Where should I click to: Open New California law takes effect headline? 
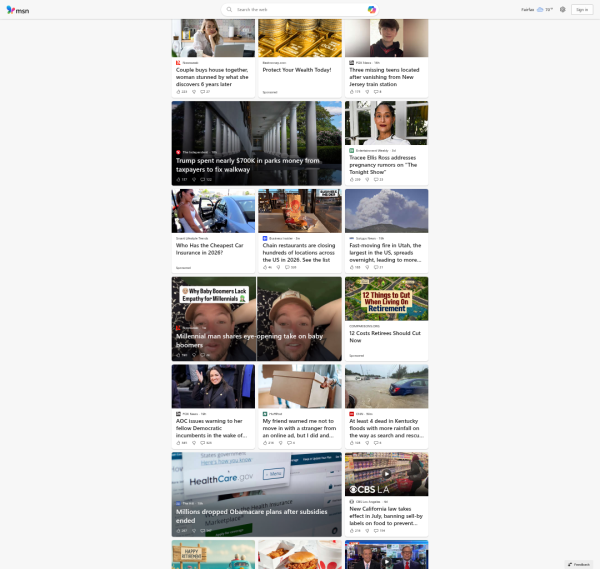click(x=386, y=516)
